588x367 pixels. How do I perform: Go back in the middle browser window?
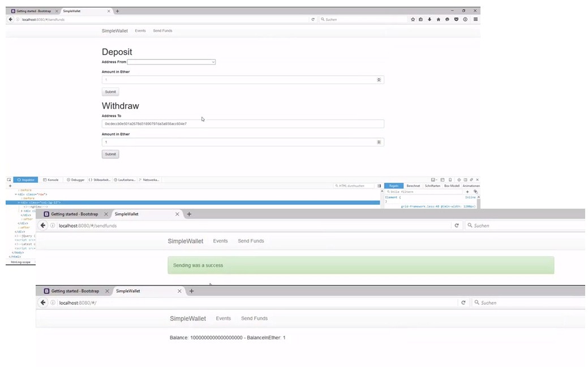pyautogui.click(x=43, y=225)
